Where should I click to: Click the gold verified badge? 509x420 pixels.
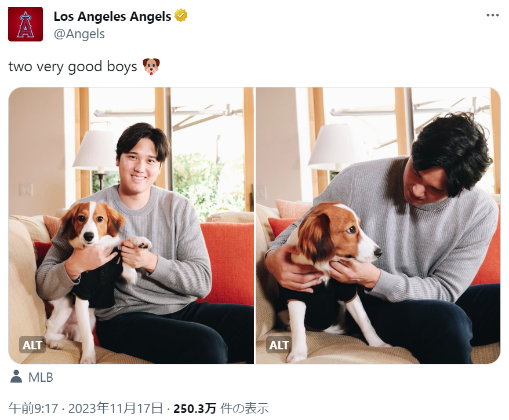[181, 16]
